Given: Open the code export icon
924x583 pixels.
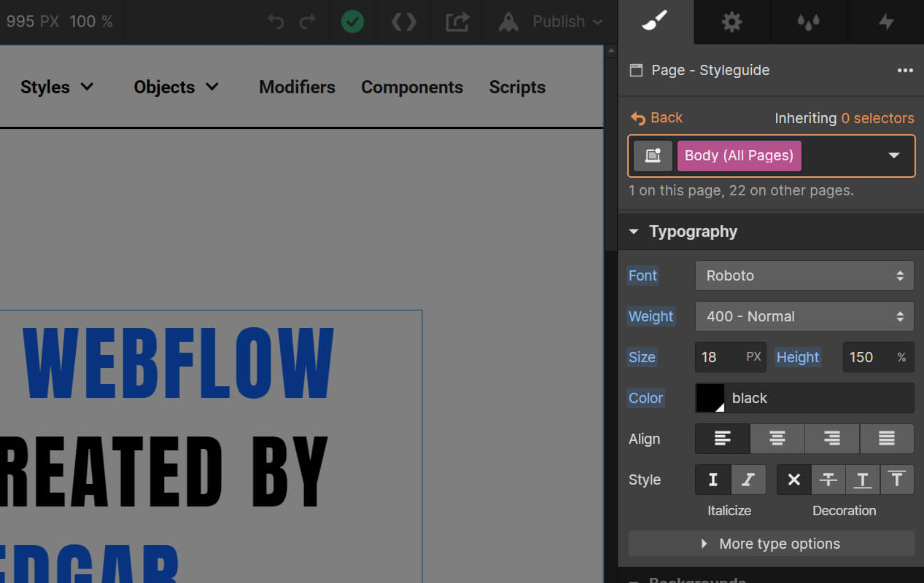Looking at the screenshot, I should click(x=404, y=22).
